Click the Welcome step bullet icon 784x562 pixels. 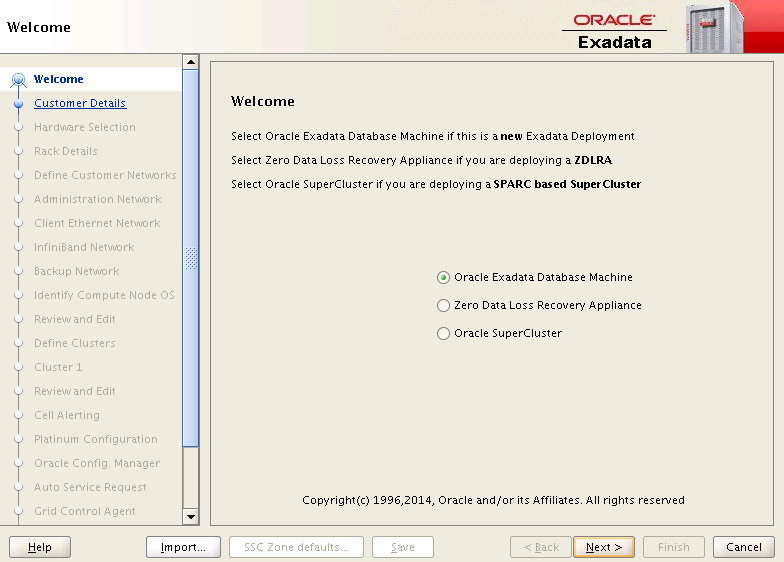coord(18,80)
